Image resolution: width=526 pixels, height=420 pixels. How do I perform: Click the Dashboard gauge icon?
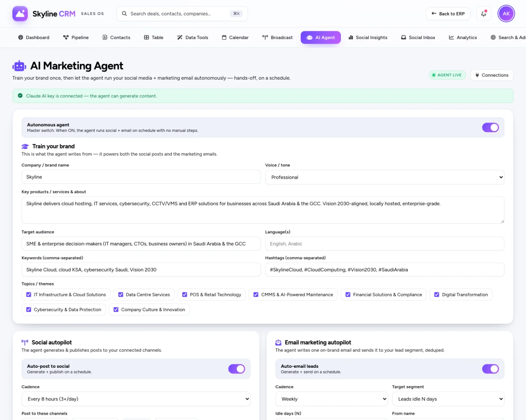(x=21, y=38)
